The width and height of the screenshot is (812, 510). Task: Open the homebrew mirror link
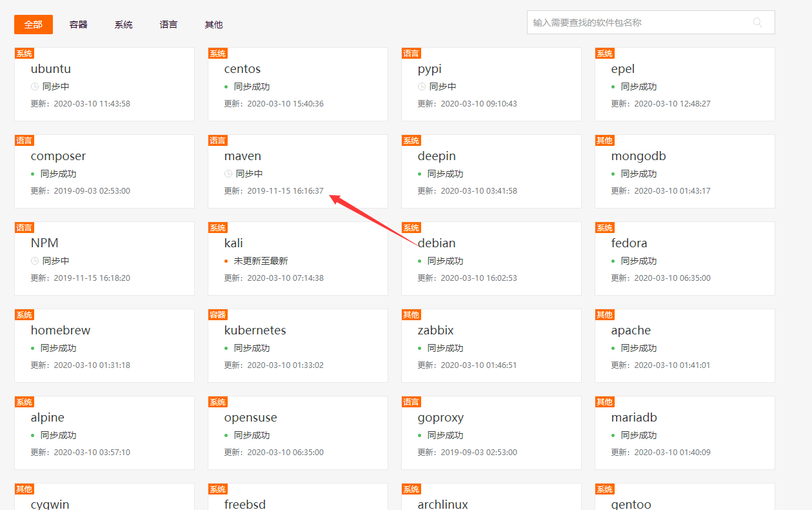coord(61,331)
